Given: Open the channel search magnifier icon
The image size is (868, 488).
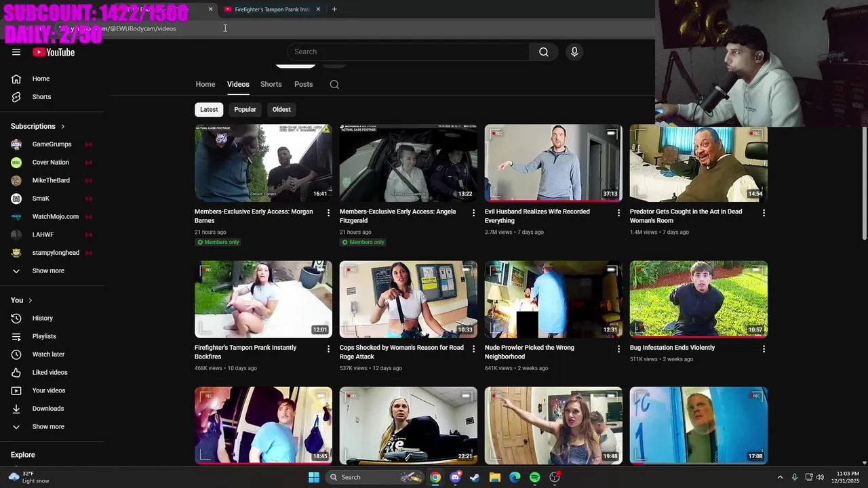Looking at the screenshot, I should coord(334,85).
